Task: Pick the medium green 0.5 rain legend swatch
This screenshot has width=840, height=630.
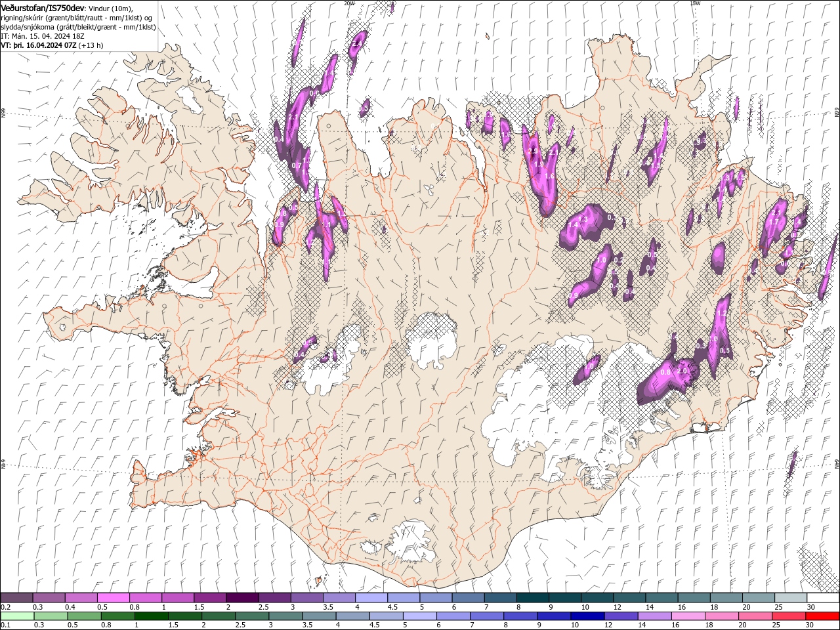Action: point(85,616)
